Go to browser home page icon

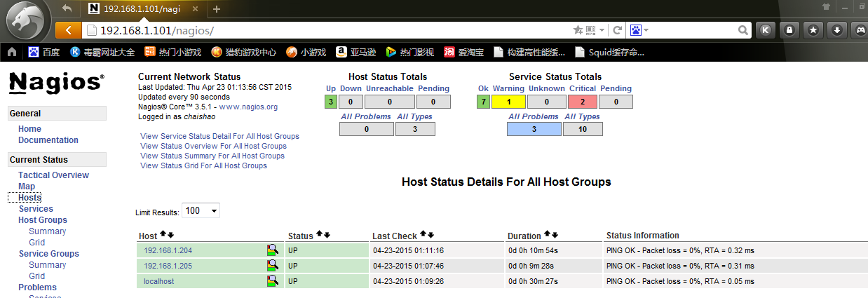click(x=12, y=52)
